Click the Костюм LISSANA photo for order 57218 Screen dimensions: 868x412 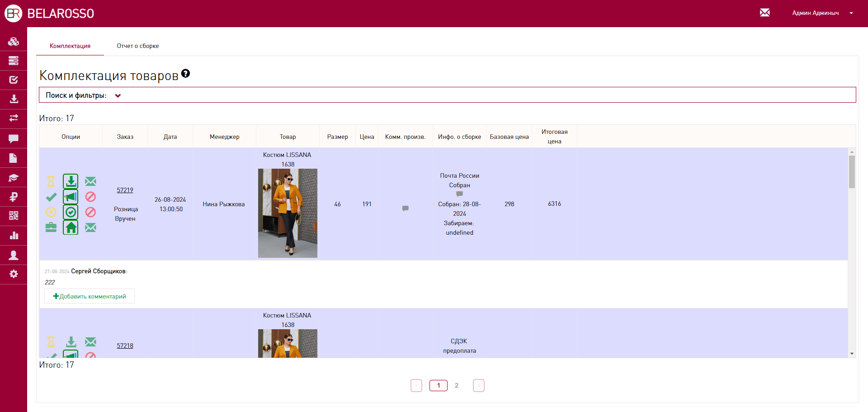pos(288,344)
